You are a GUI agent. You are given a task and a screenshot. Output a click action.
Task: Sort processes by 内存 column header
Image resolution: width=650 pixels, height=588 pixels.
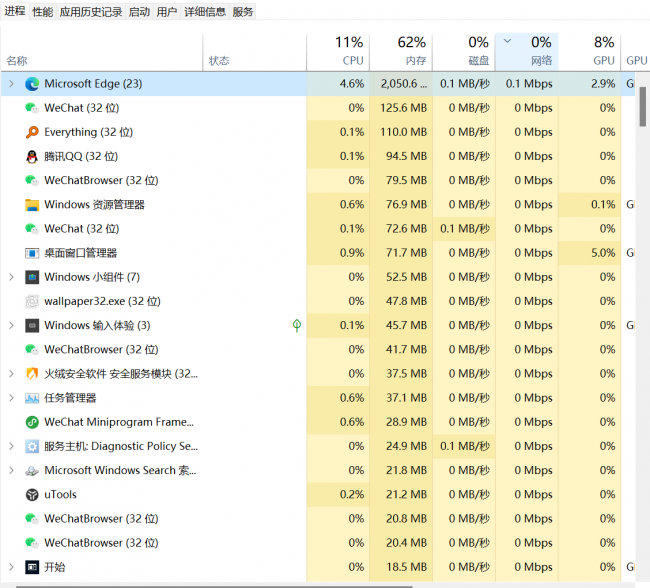pyautogui.click(x=401, y=53)
